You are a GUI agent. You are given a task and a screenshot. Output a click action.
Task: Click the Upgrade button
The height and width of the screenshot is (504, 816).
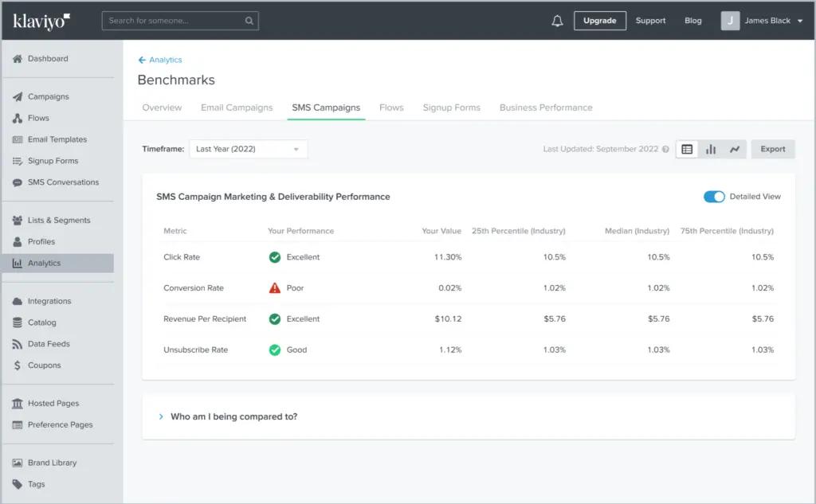(x=600, y=20)
